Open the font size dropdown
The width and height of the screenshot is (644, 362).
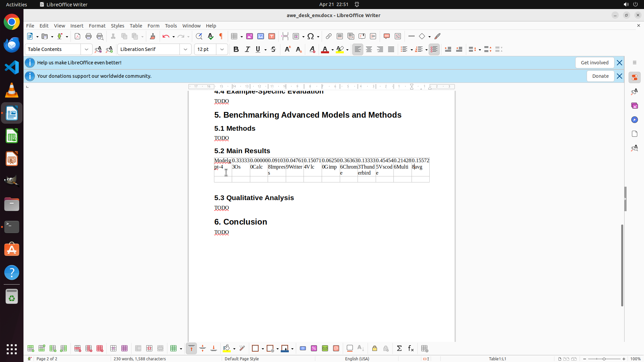(x=222, y=49)
